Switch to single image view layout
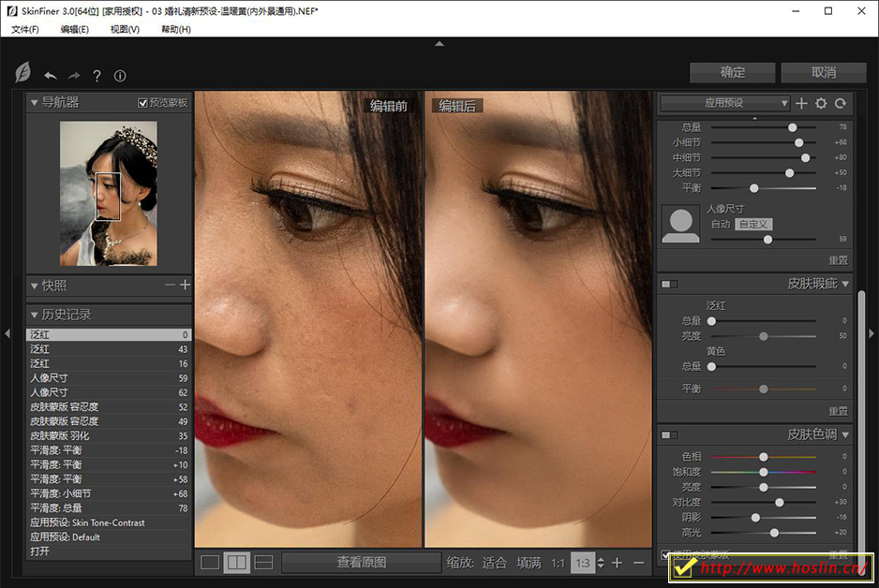Image resolution: width=879 pixels, height=588 pixels. (x=211, y=562)
